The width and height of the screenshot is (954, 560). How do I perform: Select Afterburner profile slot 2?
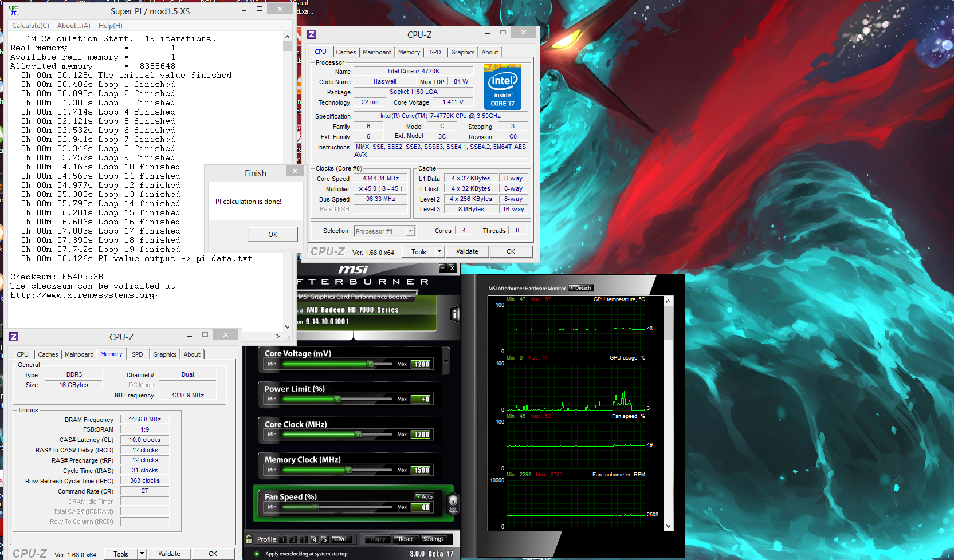293,539
